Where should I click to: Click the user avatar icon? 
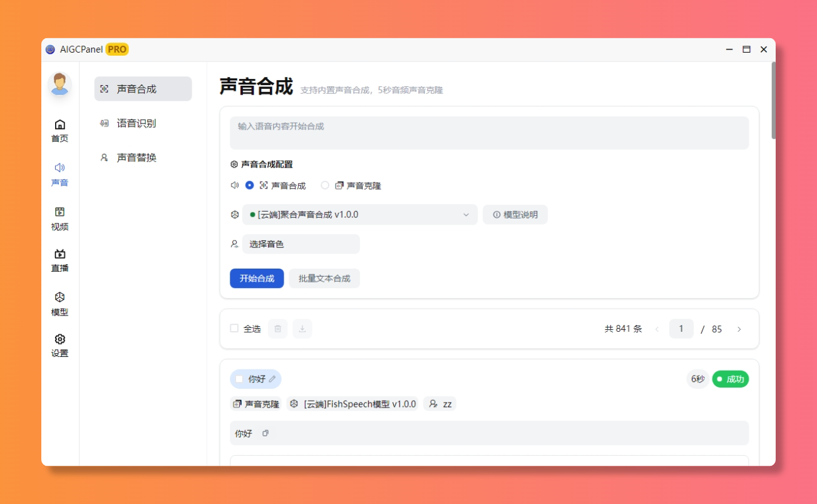coord(59,85)
